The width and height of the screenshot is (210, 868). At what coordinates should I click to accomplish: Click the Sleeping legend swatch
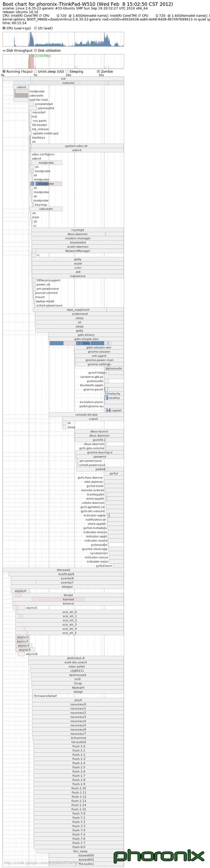pos(66,71)
